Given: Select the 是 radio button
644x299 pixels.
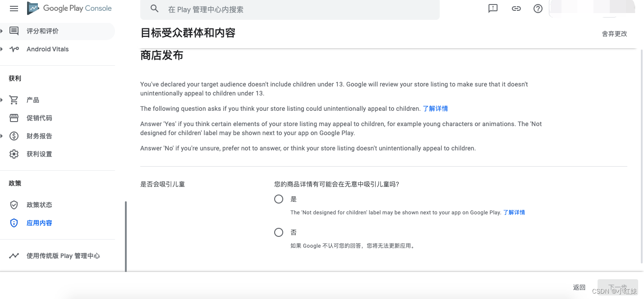Looking at the screenshot, I should (x=278, y=199).
